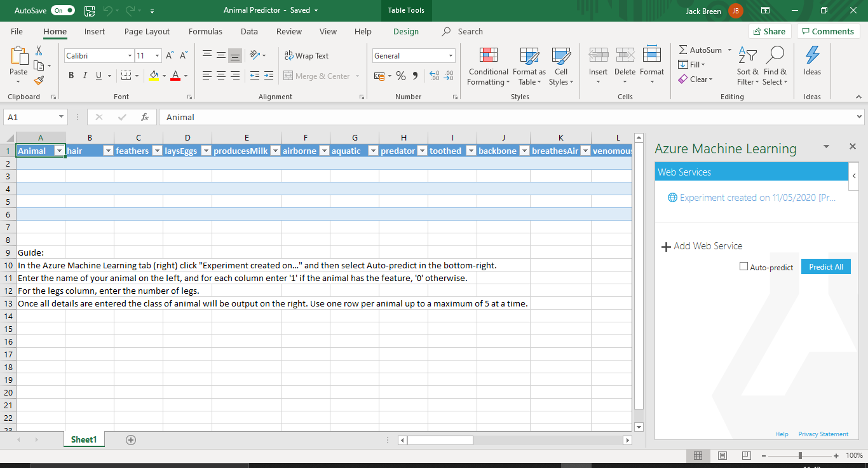Open the Number Format dropdown showing General
This screenshot has height=468, width=868.
click(413, 55)
